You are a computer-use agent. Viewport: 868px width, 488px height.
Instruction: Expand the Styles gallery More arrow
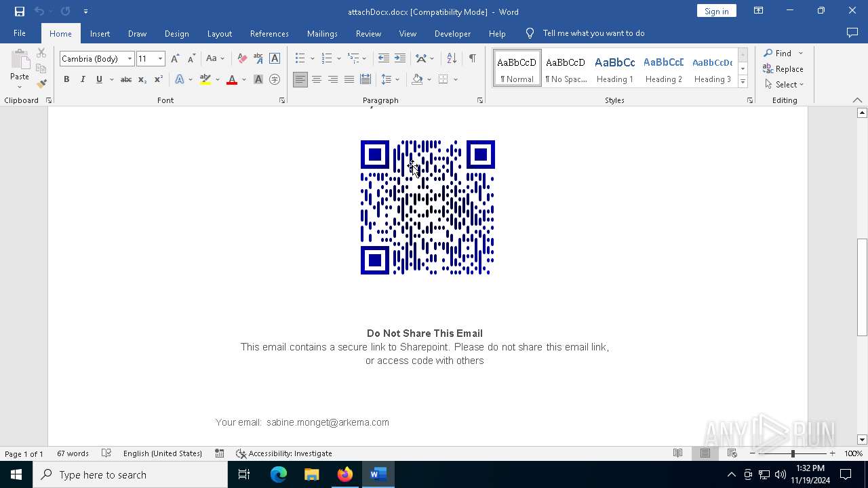[743, 82]
